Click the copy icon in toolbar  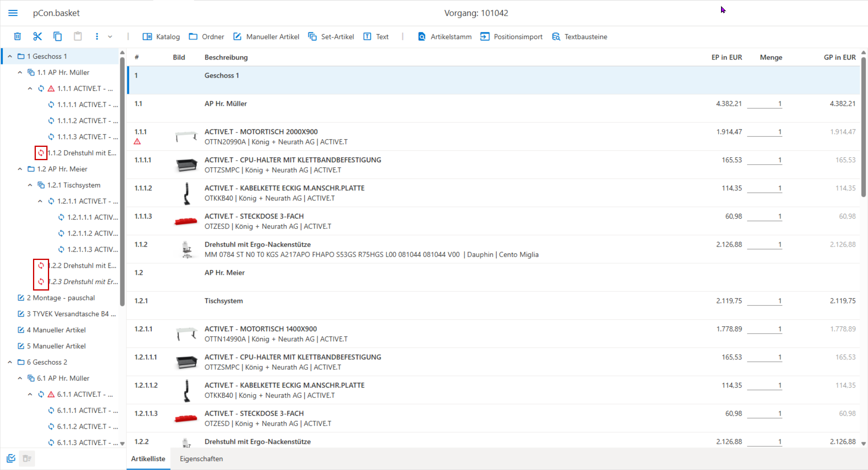coord(58,37)
